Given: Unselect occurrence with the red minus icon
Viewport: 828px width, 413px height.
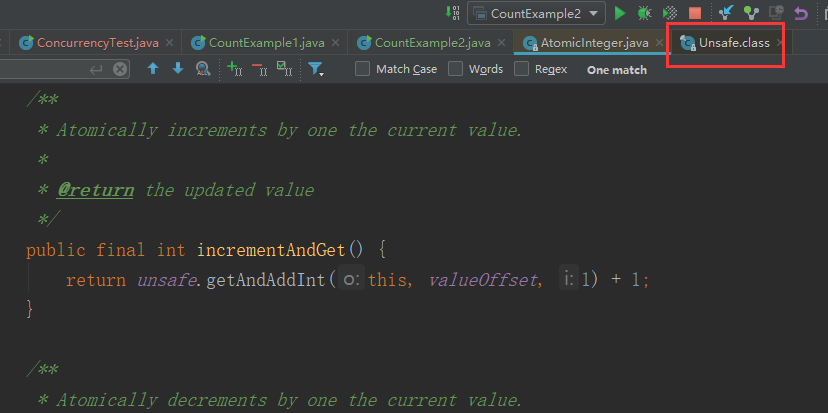Looking at the screenshot, I should [x=259, y=69].
